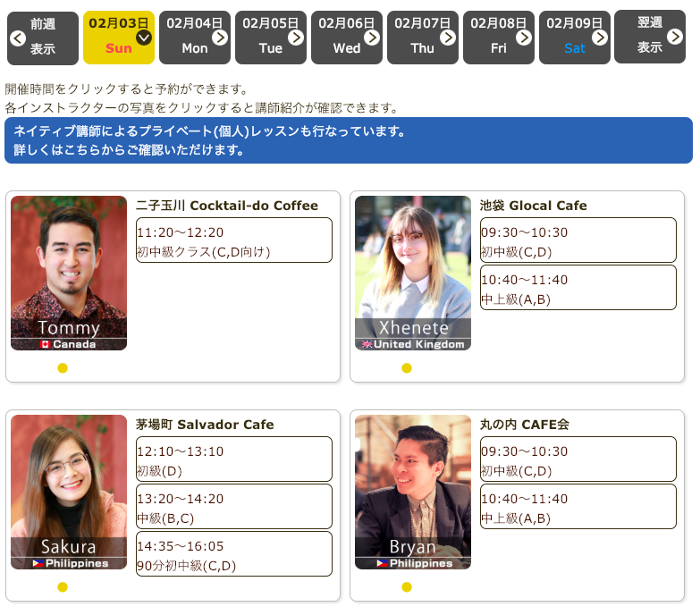Click the previous week left arrow icon
Viewport: 700px width, 615px height.
coord(18,38)
